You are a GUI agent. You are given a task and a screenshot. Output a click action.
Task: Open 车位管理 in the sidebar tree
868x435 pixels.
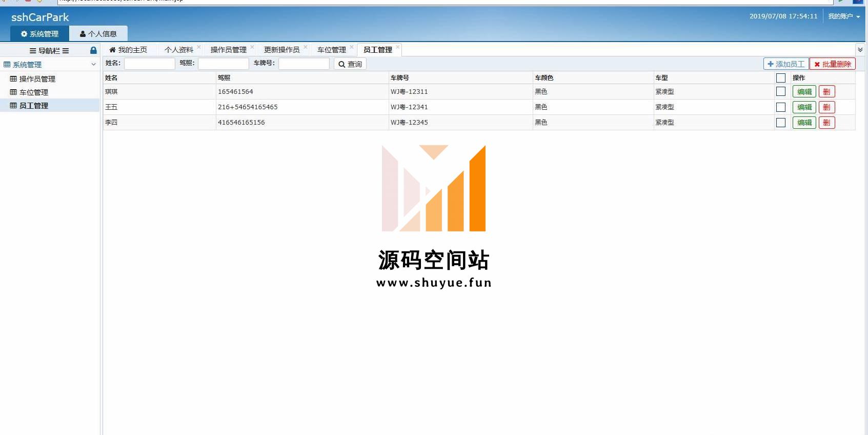point(34,92)
